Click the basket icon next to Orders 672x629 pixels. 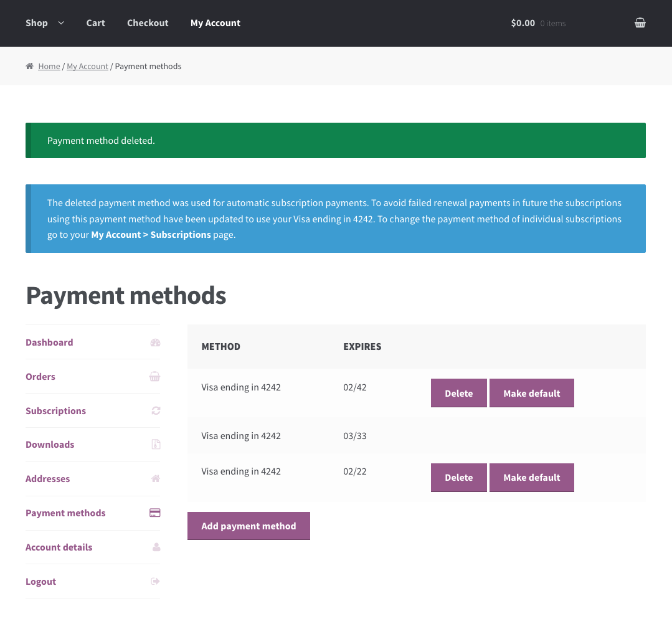click(x=154, y=376)
